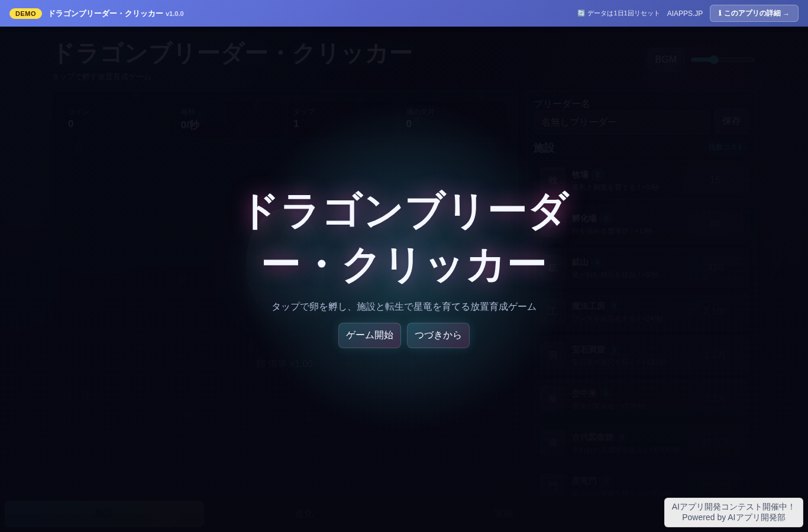Viewport: 808px width, 532px height.
Task: Click the 魂の欠片 stat value
Action: tap(409, 124)
